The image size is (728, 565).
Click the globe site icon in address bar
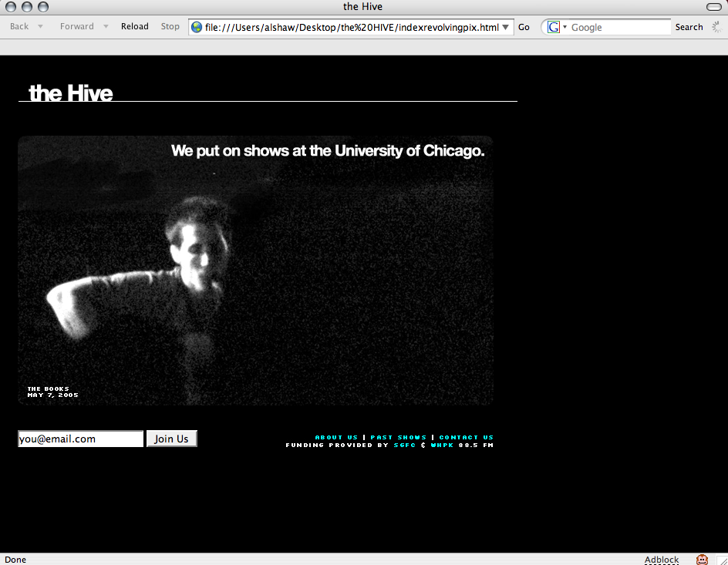tap(197, 28)
